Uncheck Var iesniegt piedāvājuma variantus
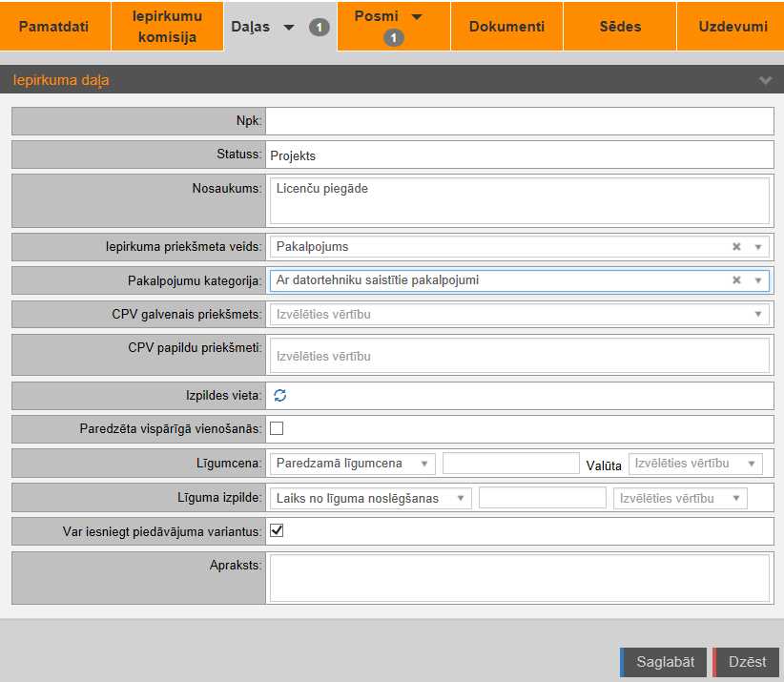Viewport: 784px width, 682px height. click(278, 530)
